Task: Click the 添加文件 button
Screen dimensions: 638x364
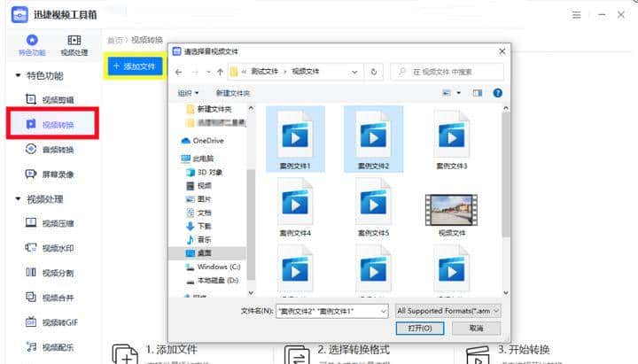Action: point(135,66)
